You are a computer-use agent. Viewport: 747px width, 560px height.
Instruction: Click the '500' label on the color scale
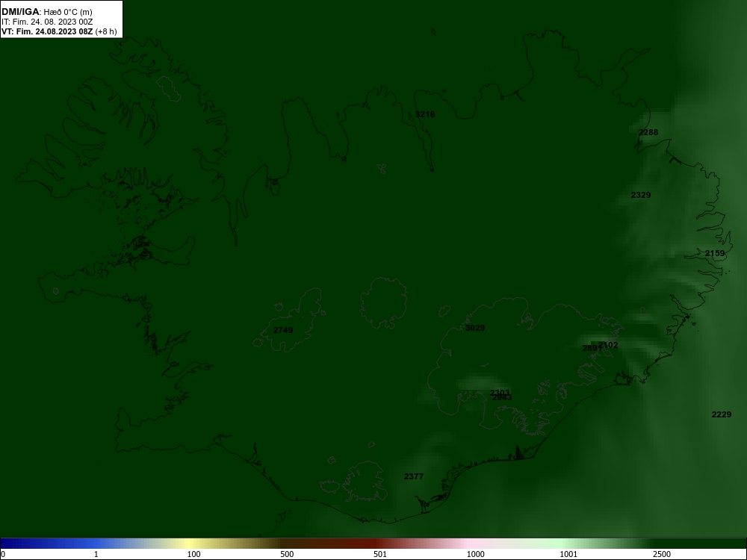pyautogui.click(x=287, y=554)
